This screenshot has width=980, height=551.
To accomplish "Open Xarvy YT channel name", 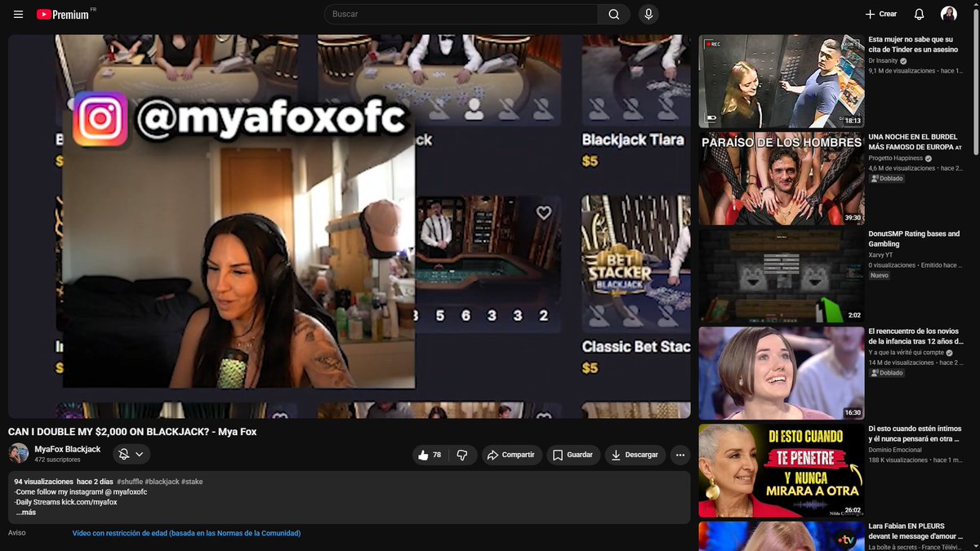I will tap(880, 255).
